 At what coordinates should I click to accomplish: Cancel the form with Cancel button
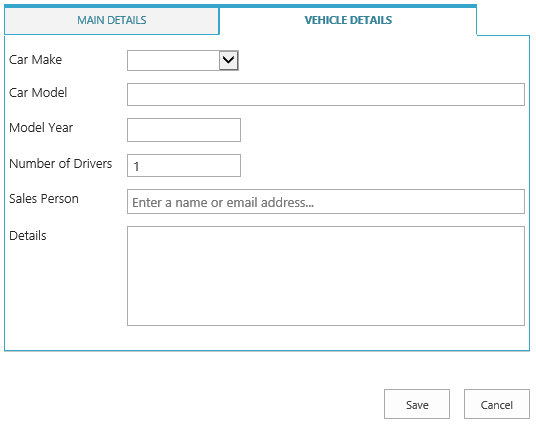[497, 404]
